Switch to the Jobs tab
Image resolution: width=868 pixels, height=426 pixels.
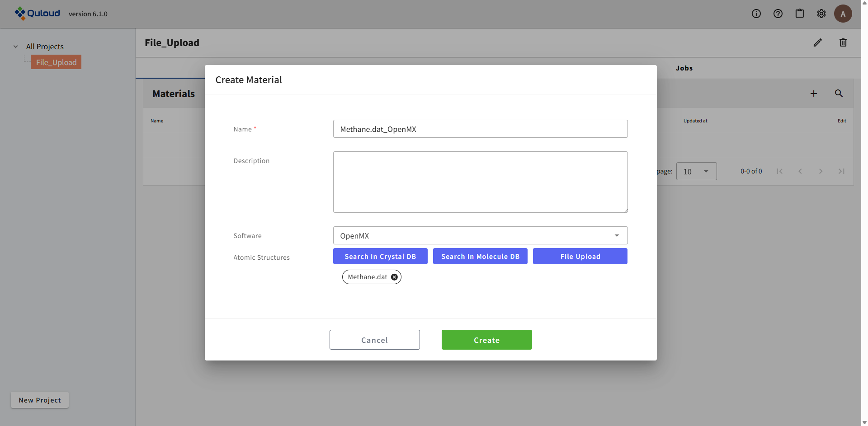tap(684, 68)
